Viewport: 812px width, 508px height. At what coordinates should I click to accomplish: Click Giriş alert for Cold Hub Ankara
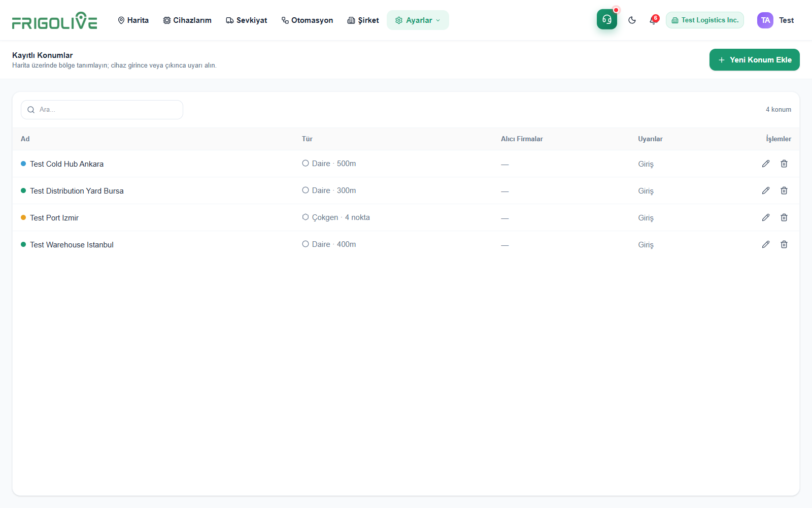646,164
